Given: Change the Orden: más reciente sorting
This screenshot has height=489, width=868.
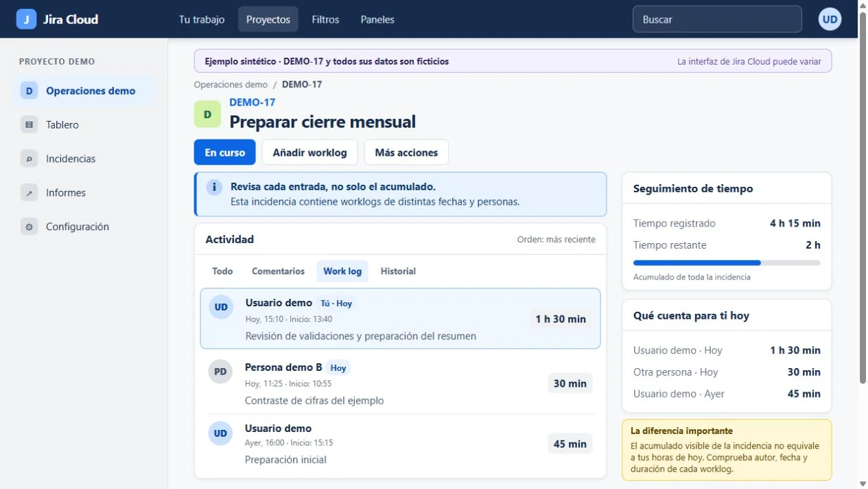Looking at the screenshot, I should 556,240.
